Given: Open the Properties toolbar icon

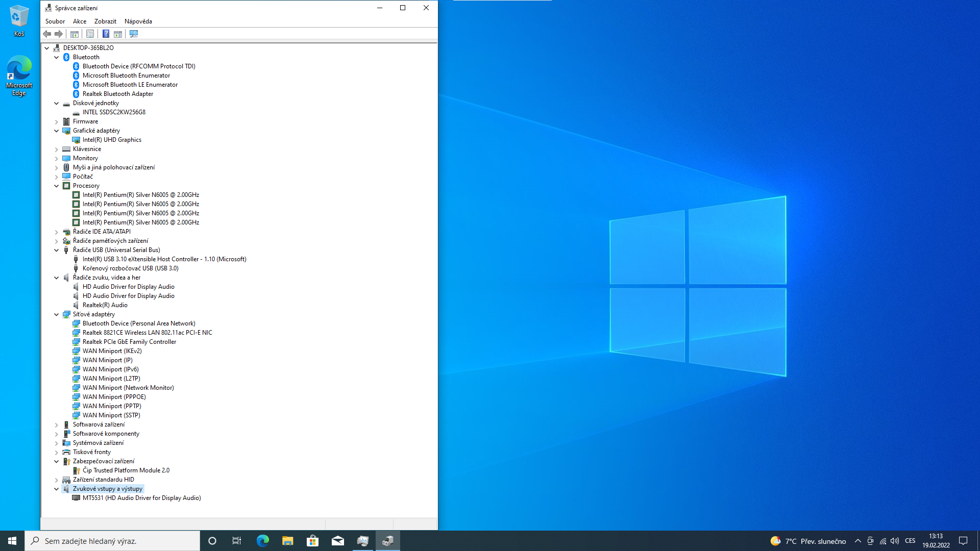Looking at the screenshot, I should (90, 34).
